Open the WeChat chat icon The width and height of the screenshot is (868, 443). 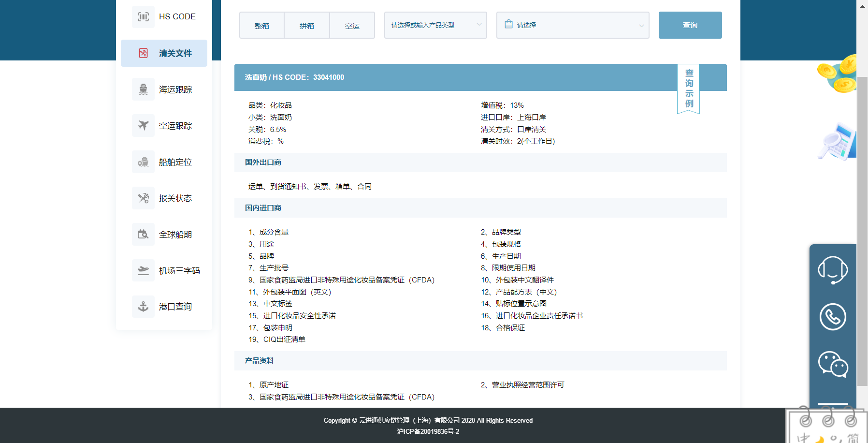click(x=832, y=364)
